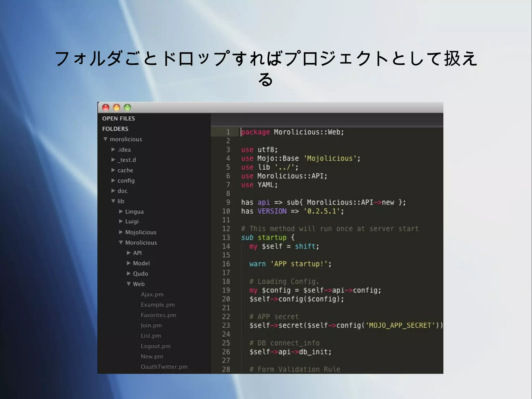Select the Web folder label
Viewport: 532px width, 399px height.
139,284
